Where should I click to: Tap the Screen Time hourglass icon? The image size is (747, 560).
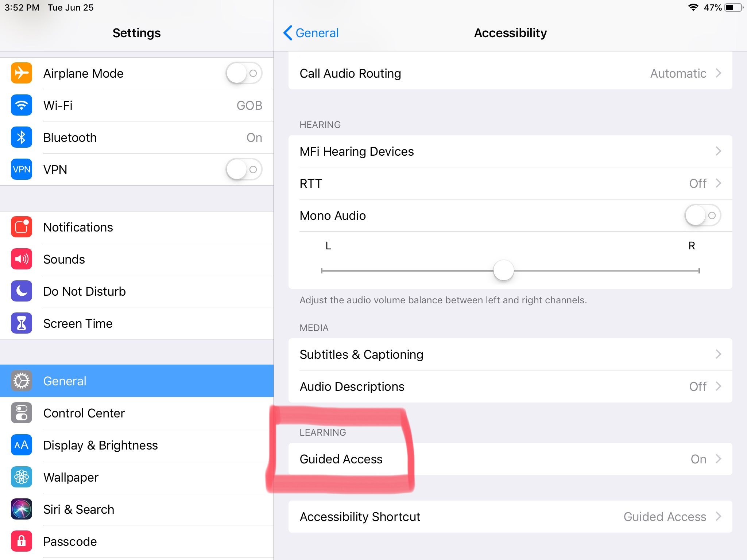point(22,323)
